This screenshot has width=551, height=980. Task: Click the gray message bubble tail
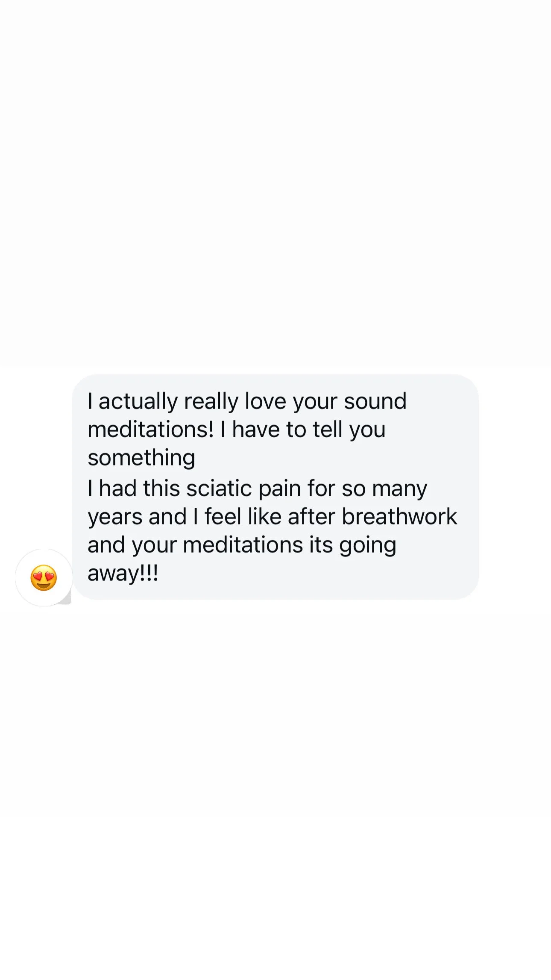(66, 598)
